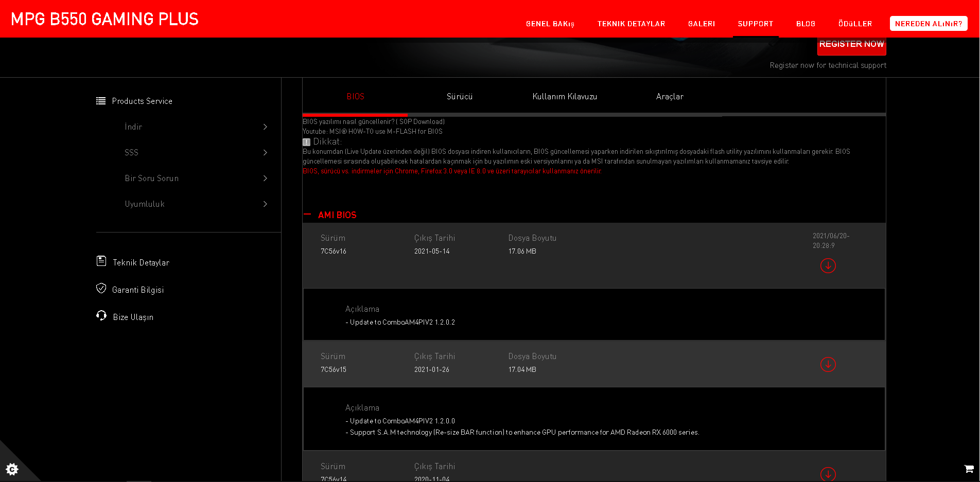Click the Register now for technical support text
The image size is (980, 482).
(828, 65)
